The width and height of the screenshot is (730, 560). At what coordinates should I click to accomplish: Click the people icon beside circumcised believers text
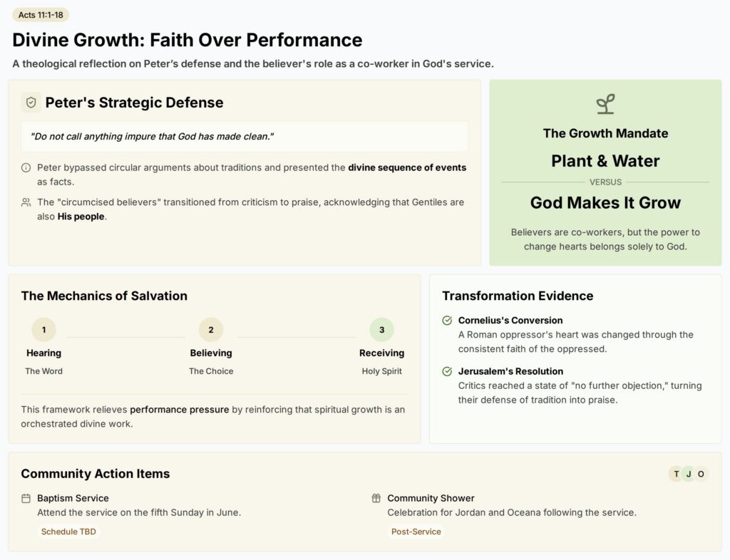pos(26,202)
